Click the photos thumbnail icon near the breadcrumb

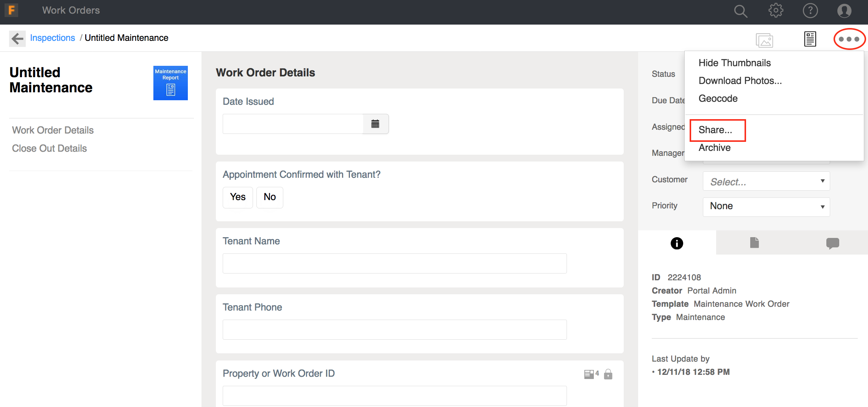click(x=765, y=40)
